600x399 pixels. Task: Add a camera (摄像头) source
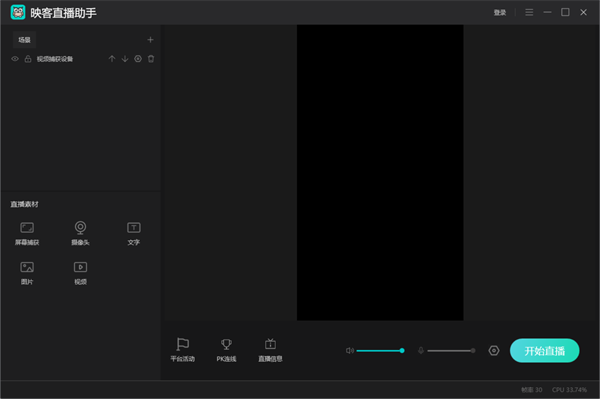(80, 233)
